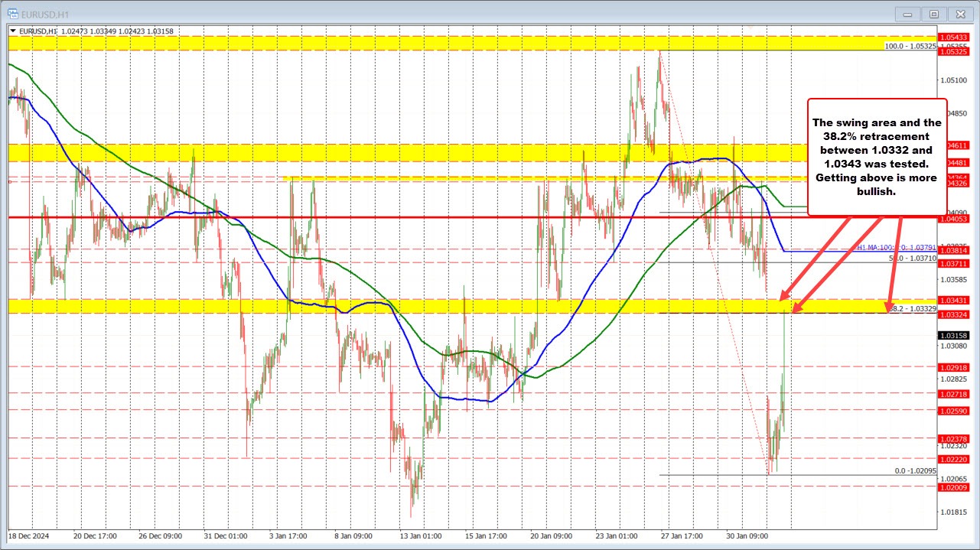The height and width of the screenshot is (550, 980).
Task: Expand the EURUSD,H1 dropdown arrow top-left
Action: point(13,31)
